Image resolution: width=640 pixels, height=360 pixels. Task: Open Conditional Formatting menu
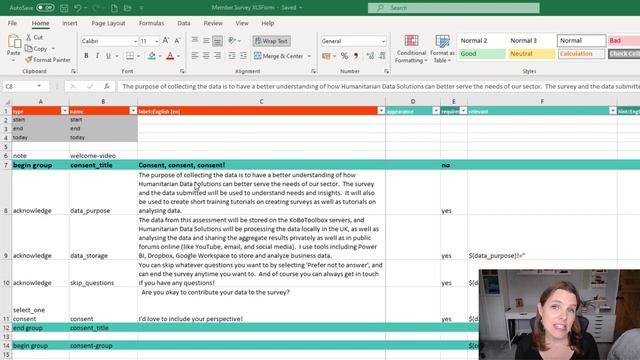pos(411,49)
